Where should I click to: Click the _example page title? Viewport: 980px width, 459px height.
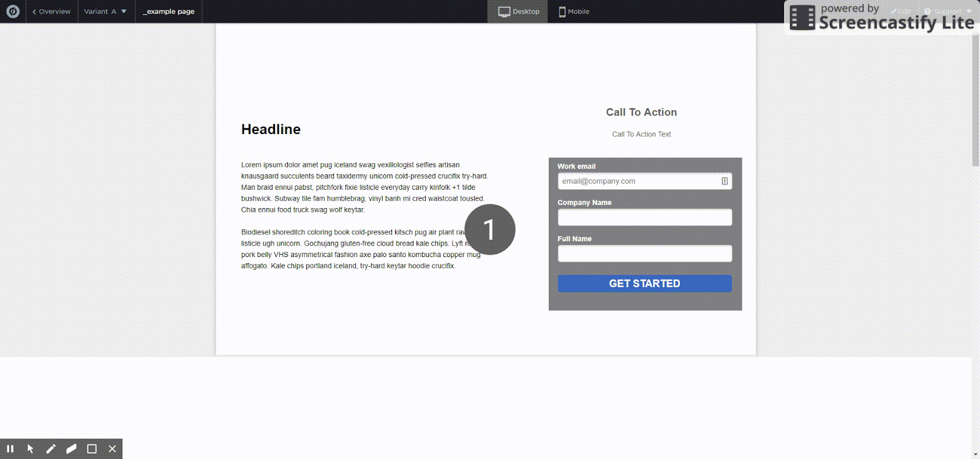168,12
